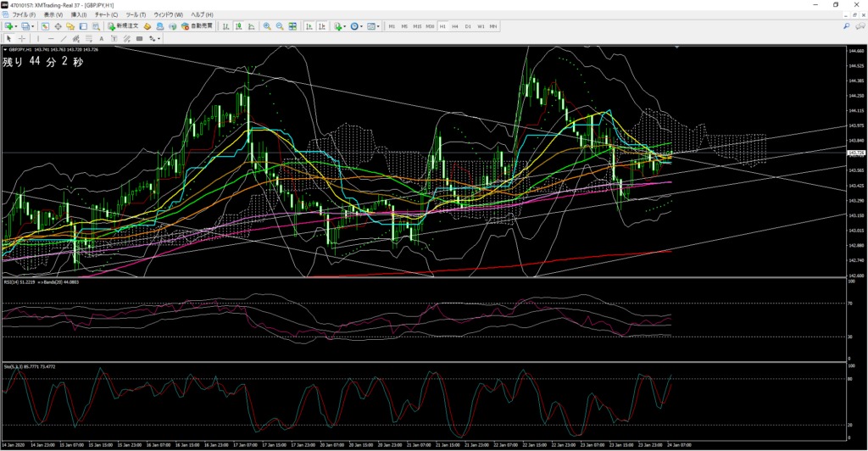Screen dimensions: 868x451
Task: Switch the chart to Line Chart display
Action: click(x=251, y=26)
